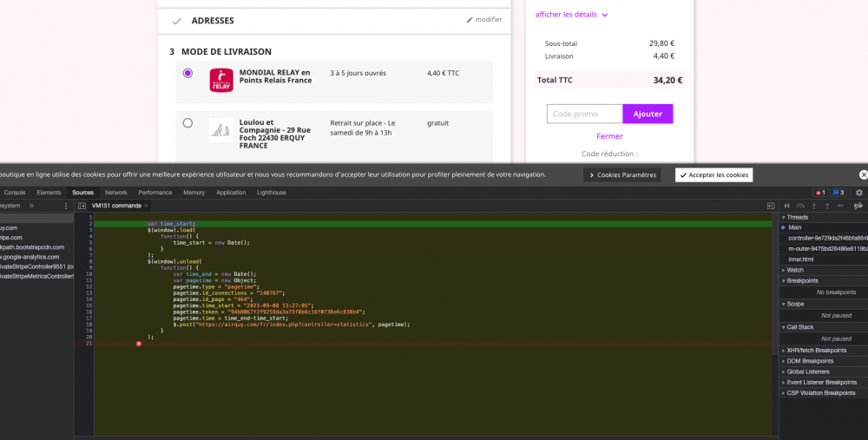This screenshot has width=868, height=440.
Task: Dismiss the cookie banner X icon
Action: tap(863, 175)
